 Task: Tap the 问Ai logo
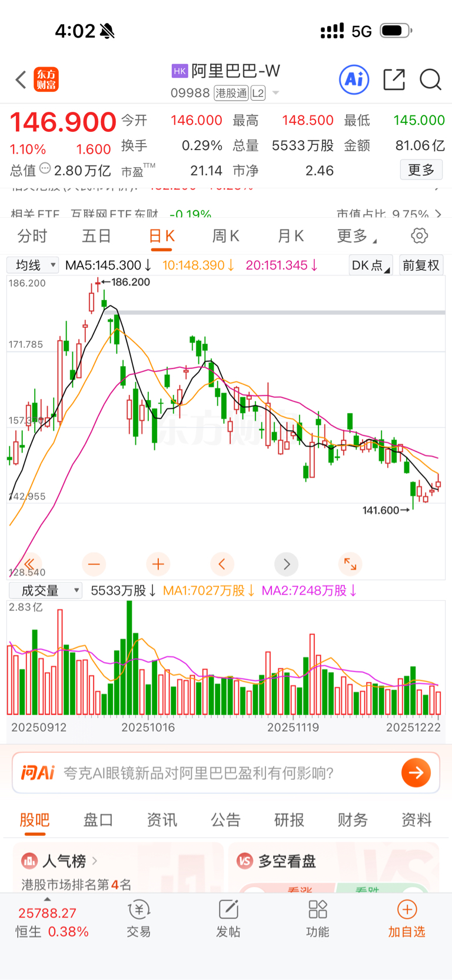pyautogui.click(x=38, y=773)
